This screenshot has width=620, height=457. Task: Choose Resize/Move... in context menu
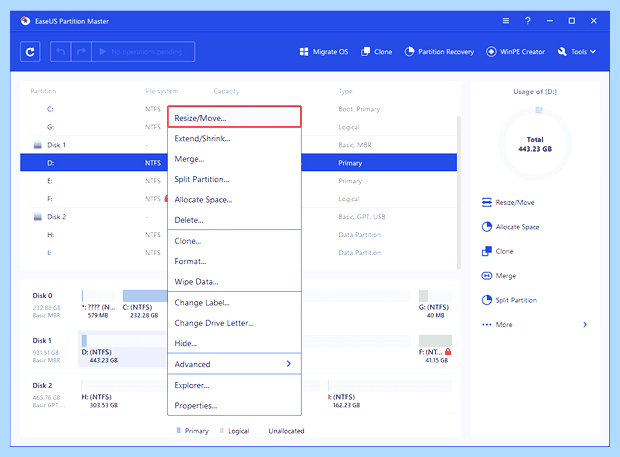click(234, 118)
